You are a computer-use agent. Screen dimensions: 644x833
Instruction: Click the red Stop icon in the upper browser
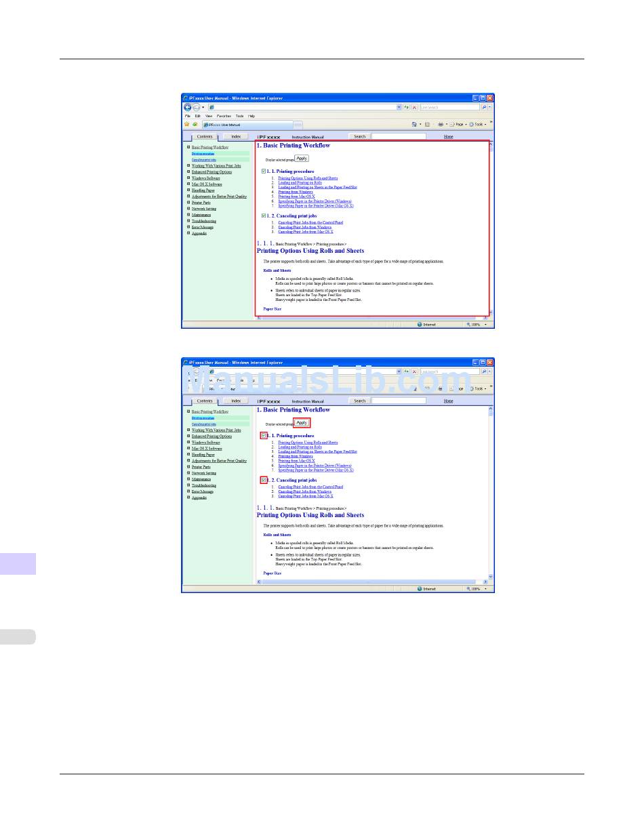click(414, 107)
